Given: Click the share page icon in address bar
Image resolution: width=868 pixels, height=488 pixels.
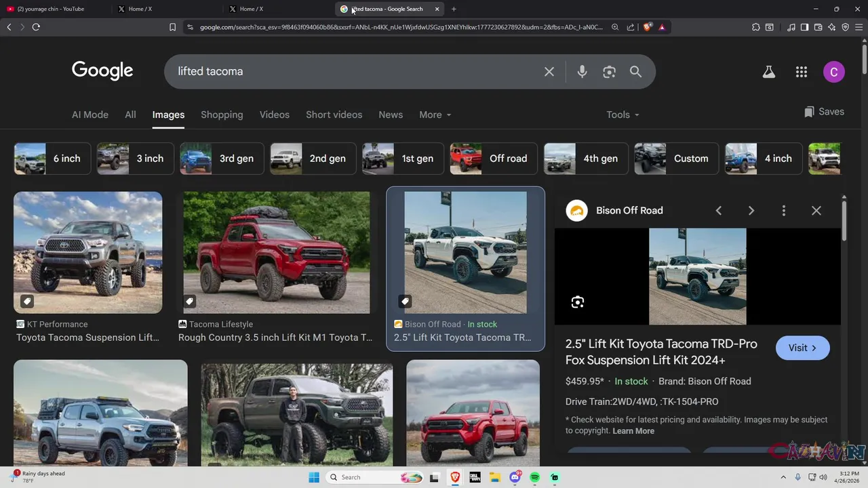Looking at the screenshot, I should 631,27.
